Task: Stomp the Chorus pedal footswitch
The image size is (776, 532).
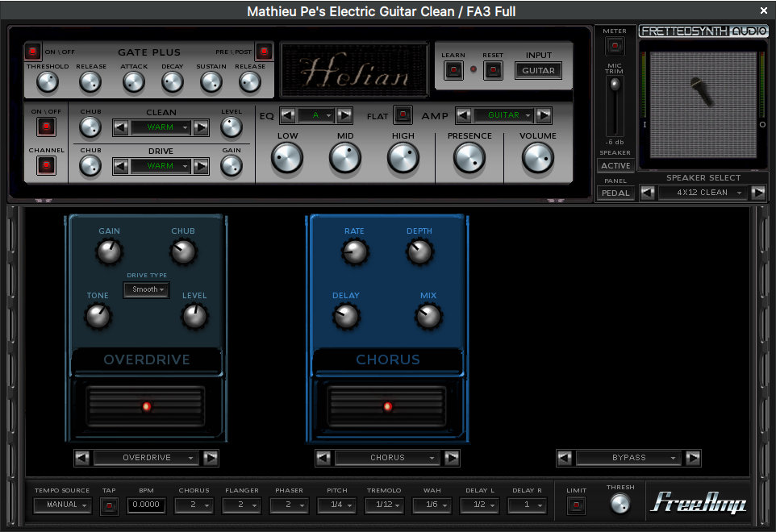Action: pos(387,406)
